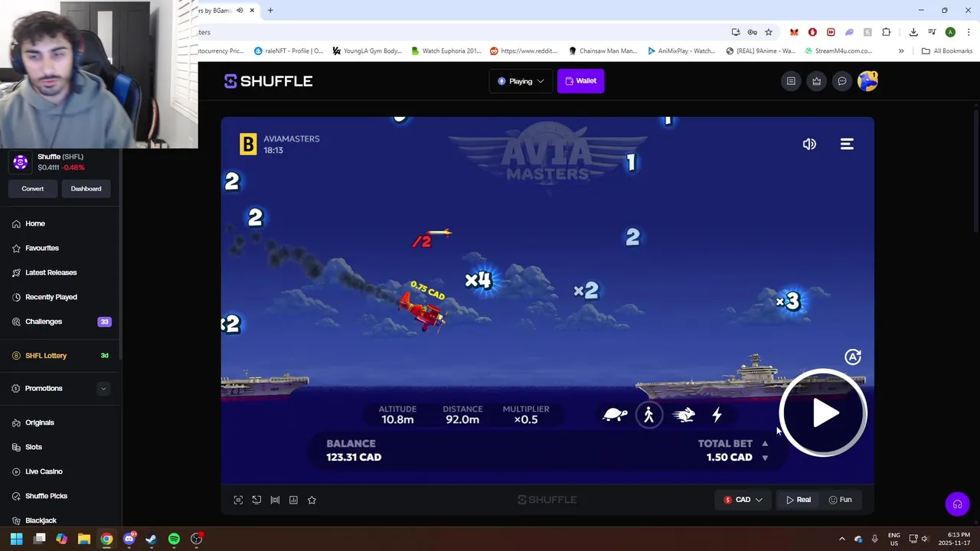Click the purple support headset button

(957, 504)
